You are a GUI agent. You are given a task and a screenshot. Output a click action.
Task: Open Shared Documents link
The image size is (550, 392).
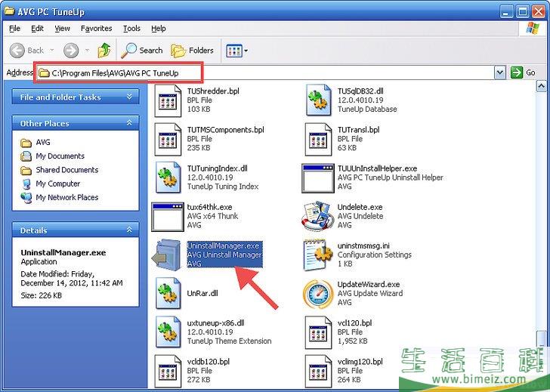pos(67,170)
